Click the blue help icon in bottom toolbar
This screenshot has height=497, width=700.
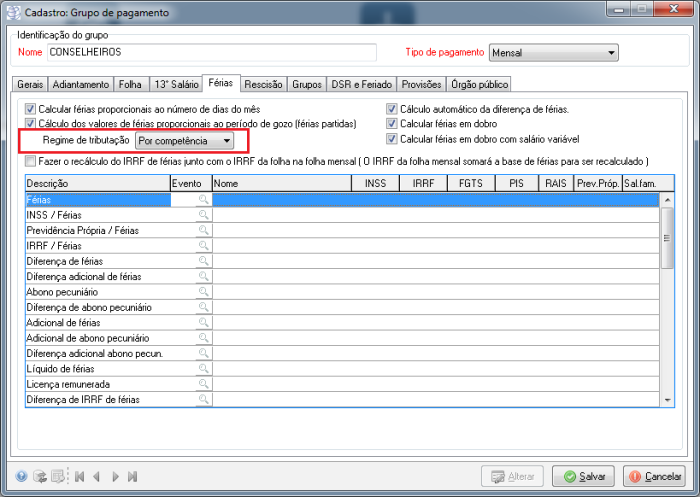pyautogui.click(x=21, y=477)
